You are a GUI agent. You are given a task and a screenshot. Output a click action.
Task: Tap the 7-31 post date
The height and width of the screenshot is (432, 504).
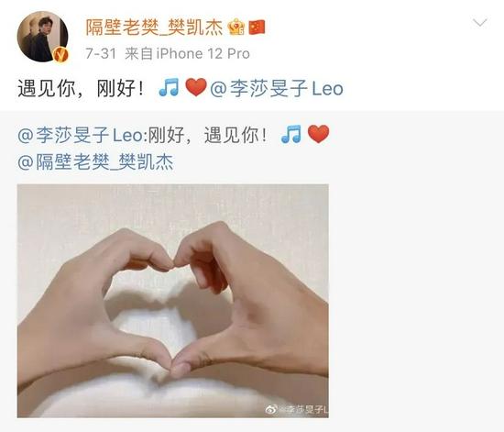pos(101,53)
